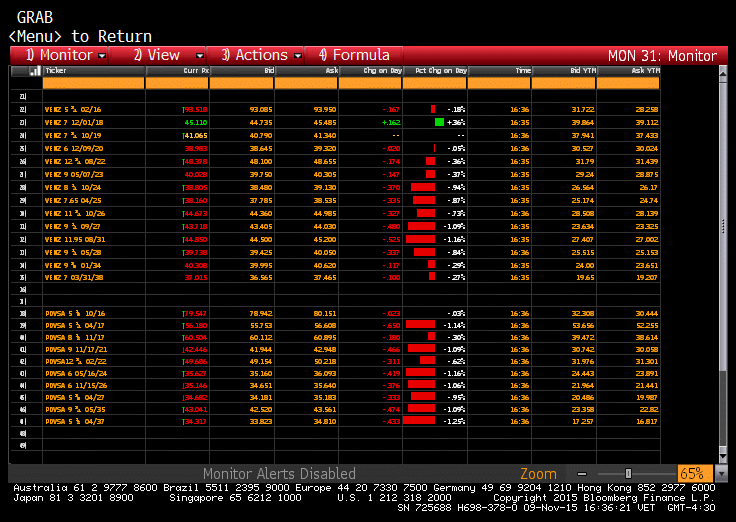Click the +.162 change on day value

[391, 123]
